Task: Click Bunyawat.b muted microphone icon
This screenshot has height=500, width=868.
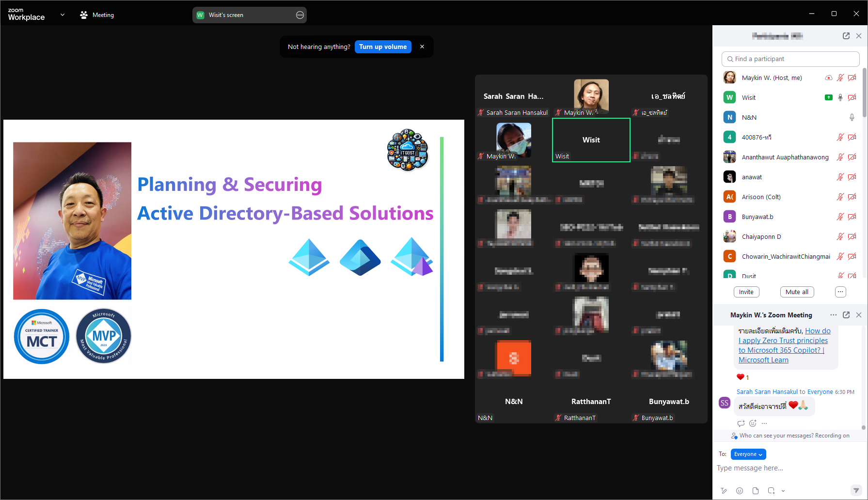Action: point(840,217)
